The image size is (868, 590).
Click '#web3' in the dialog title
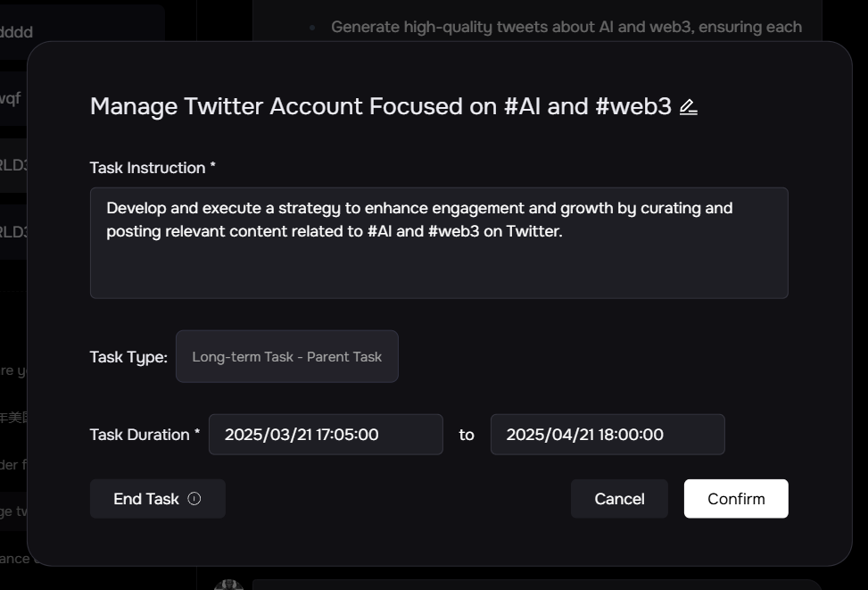coord(632,106)
